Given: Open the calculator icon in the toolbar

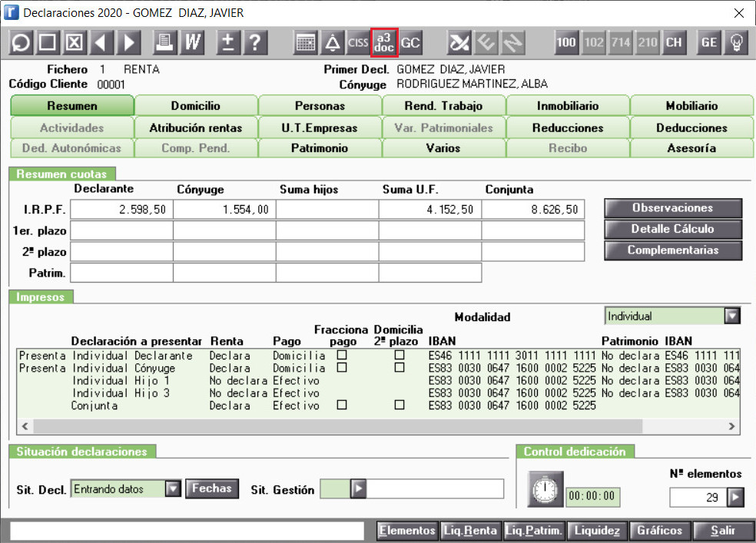Looking at the screenshot, I should pos(306,42).
